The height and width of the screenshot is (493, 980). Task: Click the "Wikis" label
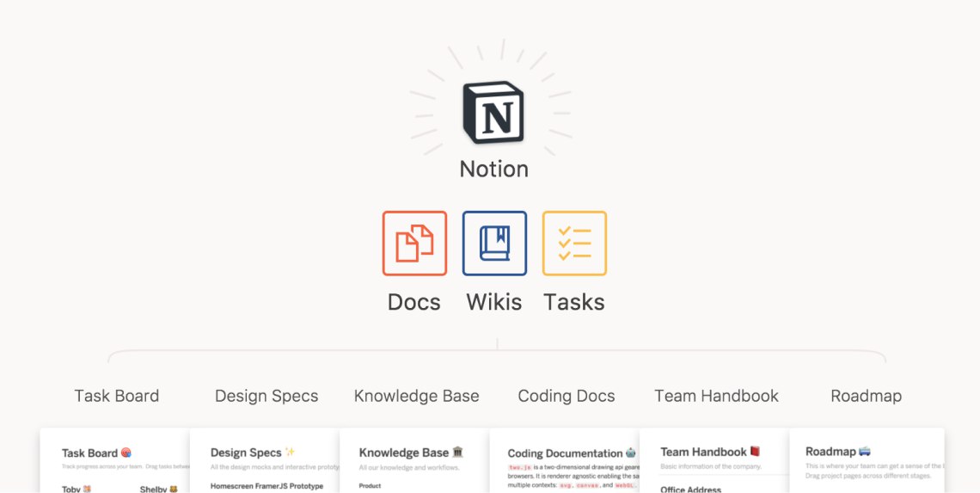coord(493,302)
